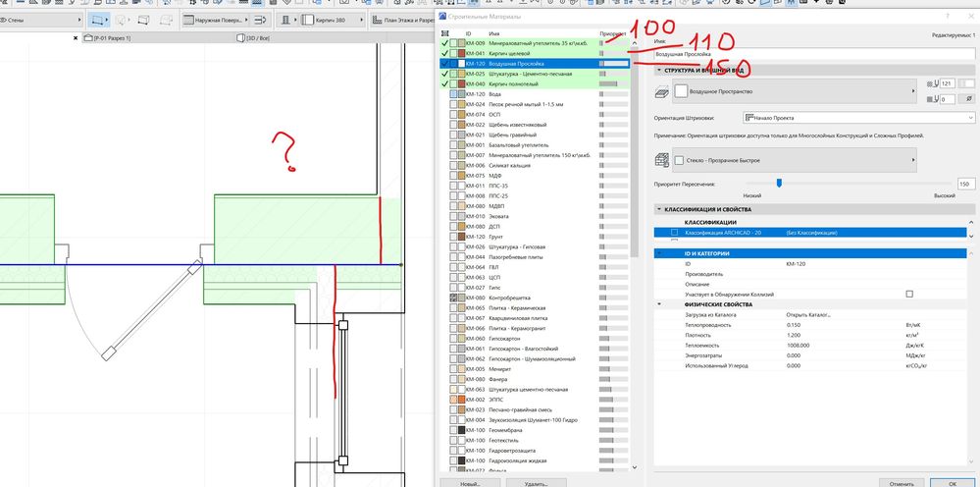This screenshot has width=980, height=487.
Task: Select the straight wall geometry method icon
Action: pos(99,19)
